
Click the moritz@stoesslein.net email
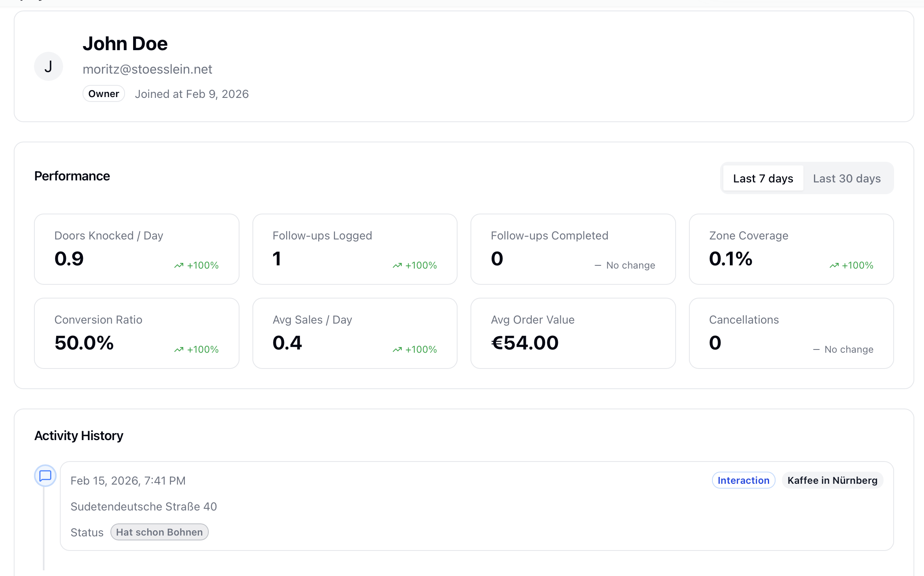[x=147, y=69]
